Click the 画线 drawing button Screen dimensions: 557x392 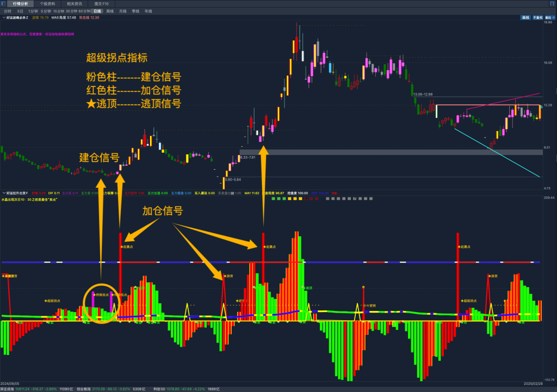tap(526, 18)
